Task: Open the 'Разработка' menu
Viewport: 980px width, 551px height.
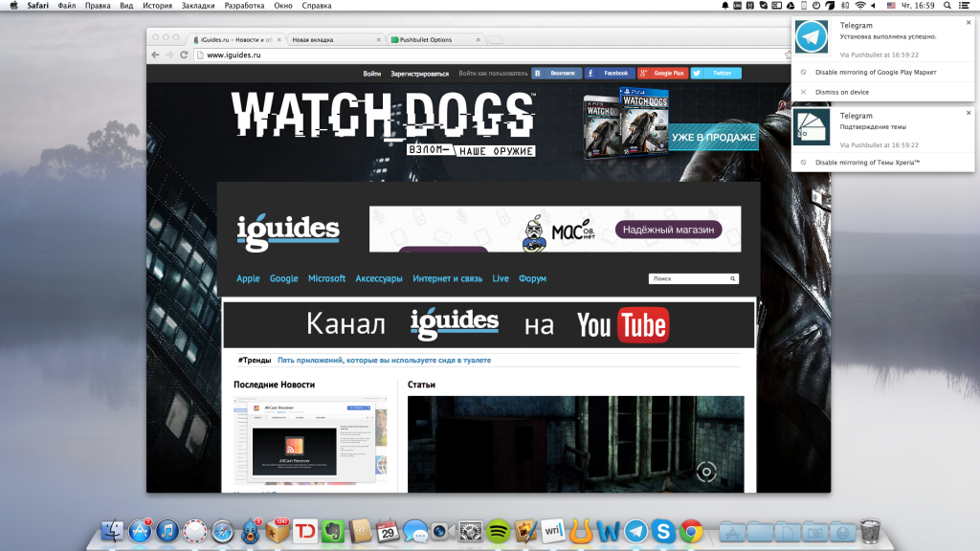Action: pos(244,6)
